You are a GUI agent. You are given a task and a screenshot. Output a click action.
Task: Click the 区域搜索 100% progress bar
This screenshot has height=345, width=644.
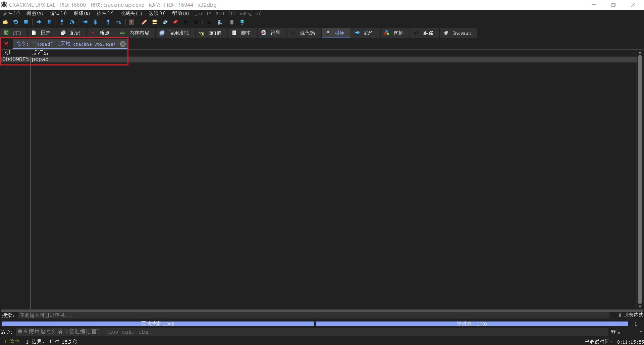tap(158, 324)
